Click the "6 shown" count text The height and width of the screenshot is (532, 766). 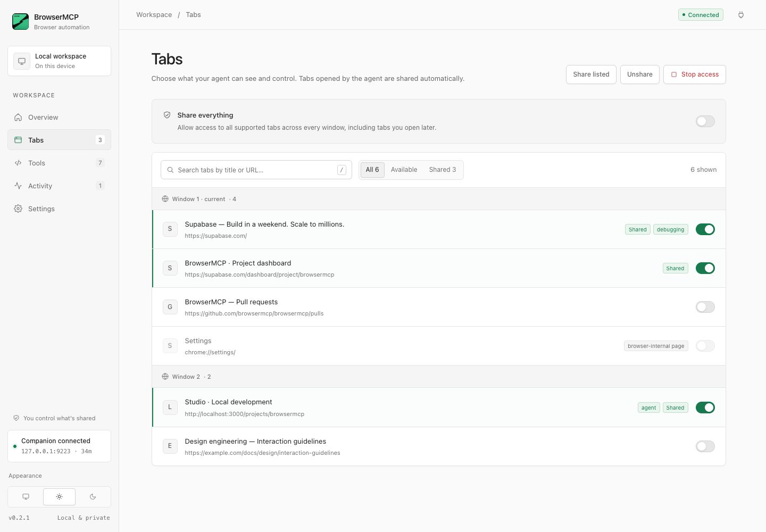703,170
